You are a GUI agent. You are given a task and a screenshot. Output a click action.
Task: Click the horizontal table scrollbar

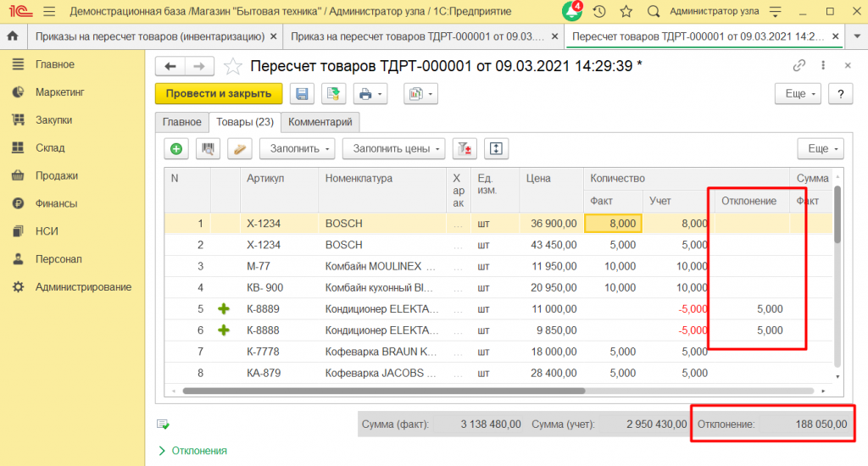[384, 391]
